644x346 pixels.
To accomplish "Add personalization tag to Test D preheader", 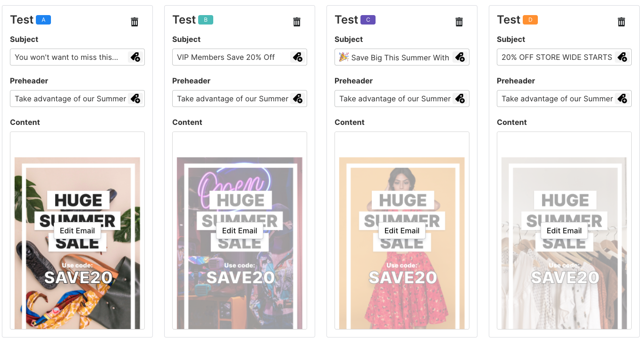I will point(622,99).
